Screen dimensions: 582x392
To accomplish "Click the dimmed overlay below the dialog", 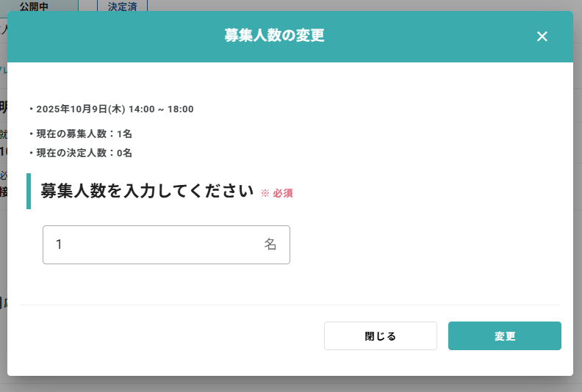I will click(x=291, y=385).
